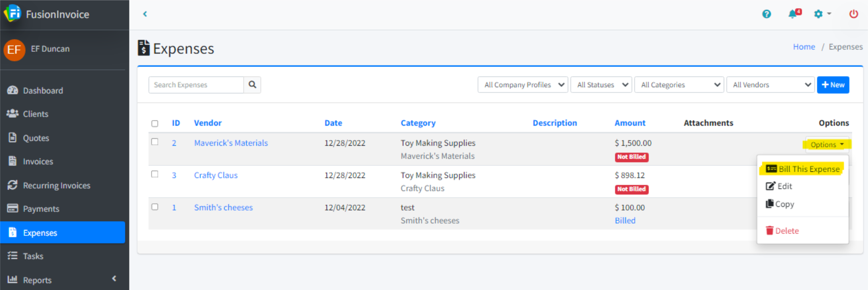Select the Crafty Claus row checkbox

point(155,174)
